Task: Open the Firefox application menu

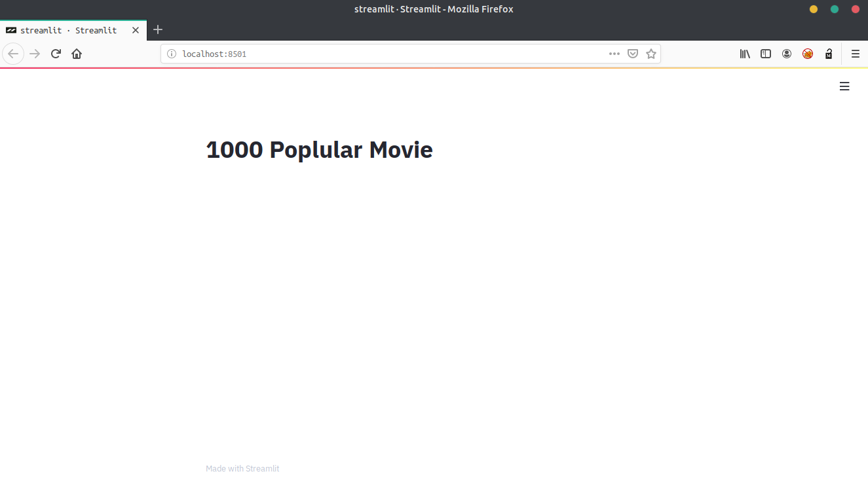Action: point(856,54)
